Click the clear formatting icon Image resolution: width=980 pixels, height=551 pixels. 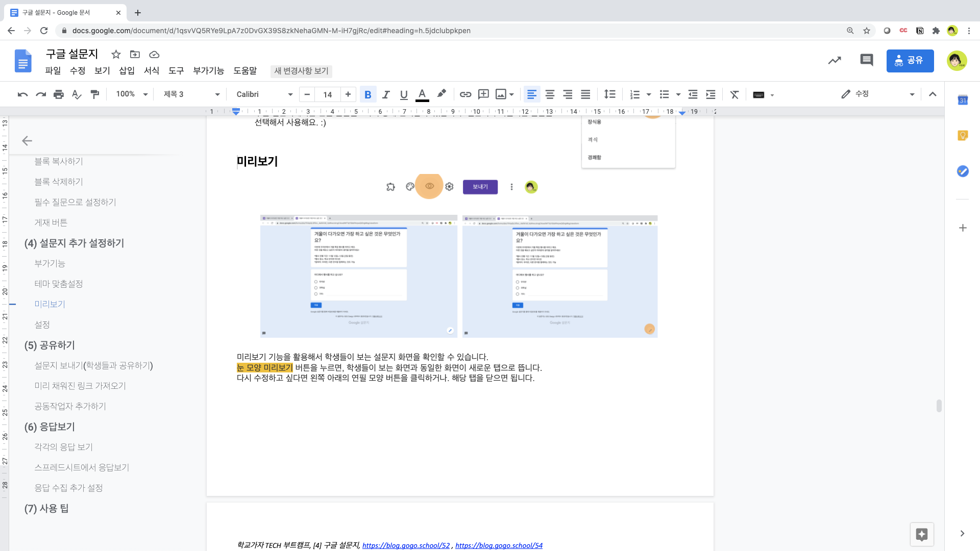[734, 94]
